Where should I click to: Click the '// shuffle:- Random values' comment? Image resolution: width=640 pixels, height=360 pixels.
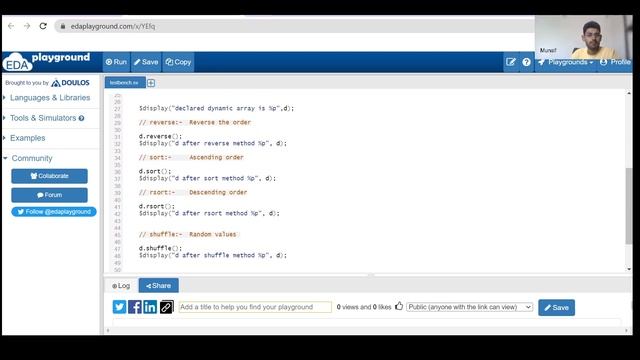188,235
